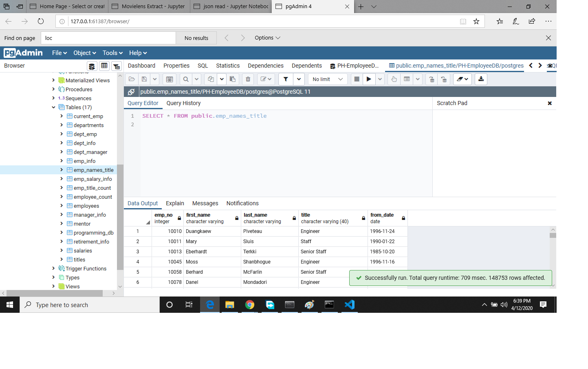This screenshot has height=369, width=588.
Task: Click the find magnifier icon
Action: pos(186,79)
